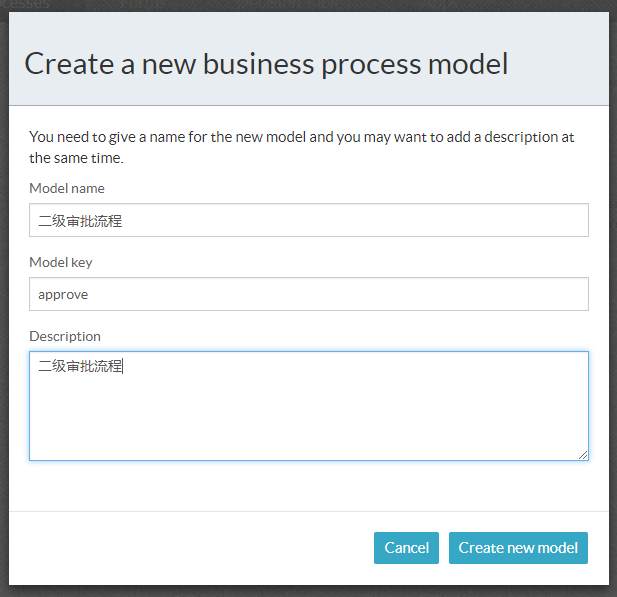Viewport: 617px width, 597px height.
Task: Grab the Description textarea resize handle
Action: tap(583, 455)
